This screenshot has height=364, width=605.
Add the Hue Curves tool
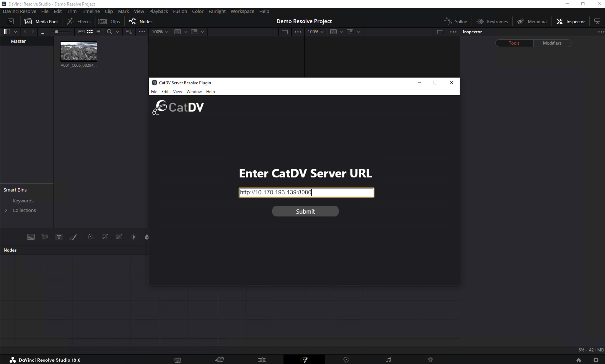pos(119,237)
